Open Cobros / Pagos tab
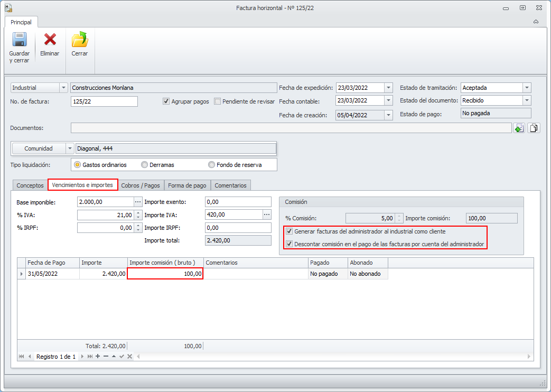This screenshot has width=551, height=392. (141, 185)
